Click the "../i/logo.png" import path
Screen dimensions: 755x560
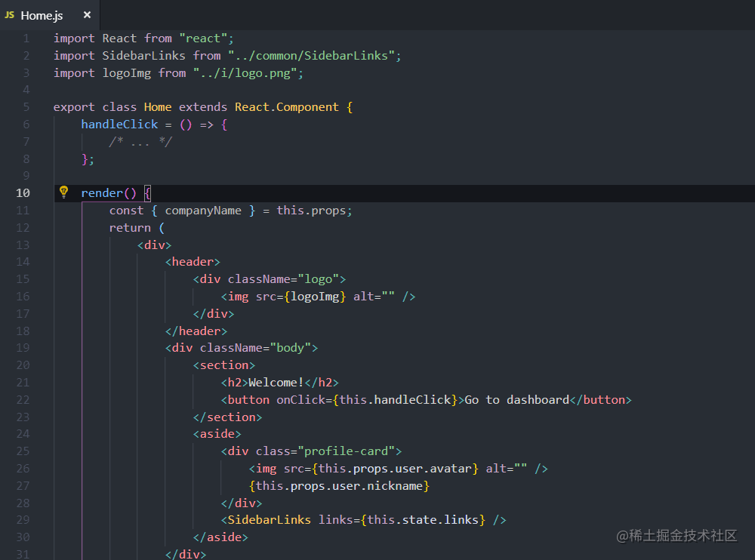(248, 73)
